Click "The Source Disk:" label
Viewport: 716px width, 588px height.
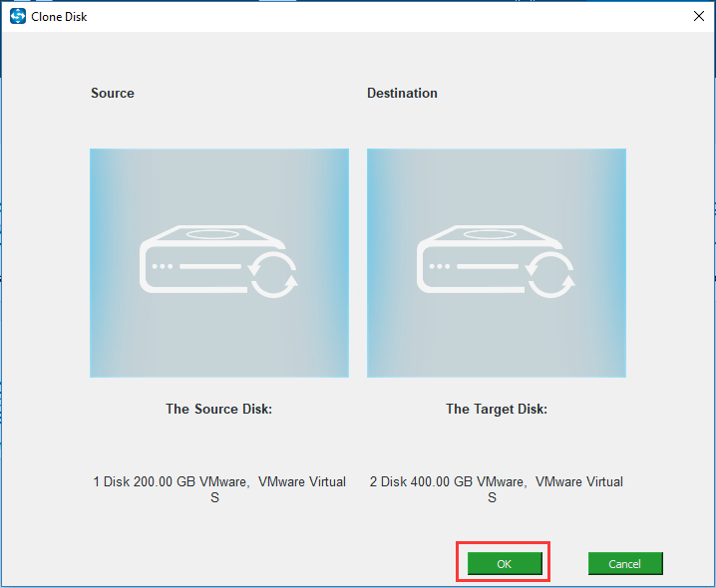[x=218, y=409]
